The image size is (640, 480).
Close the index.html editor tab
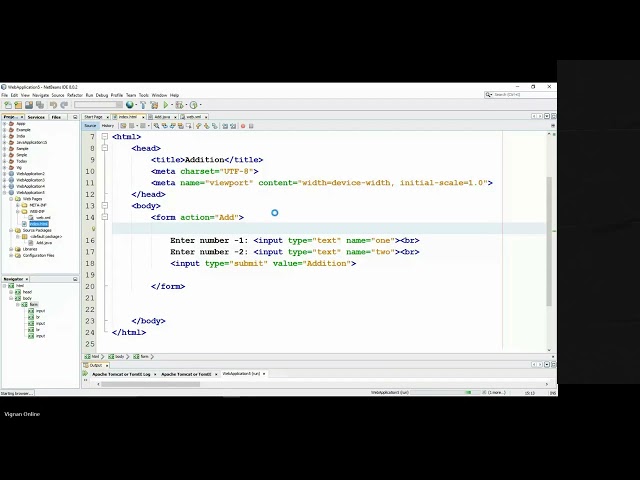143,117
